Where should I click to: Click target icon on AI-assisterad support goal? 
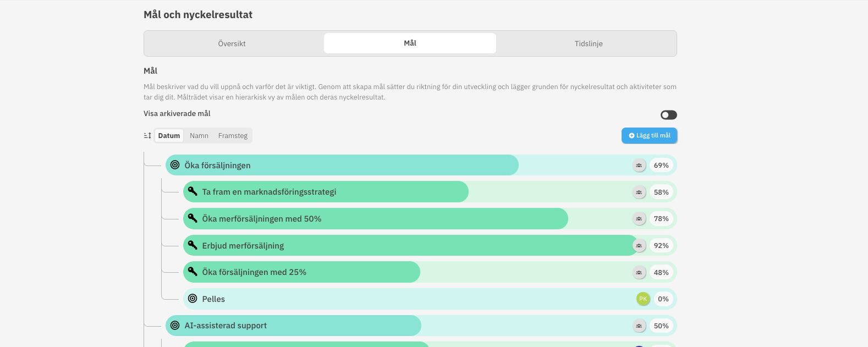175,326
